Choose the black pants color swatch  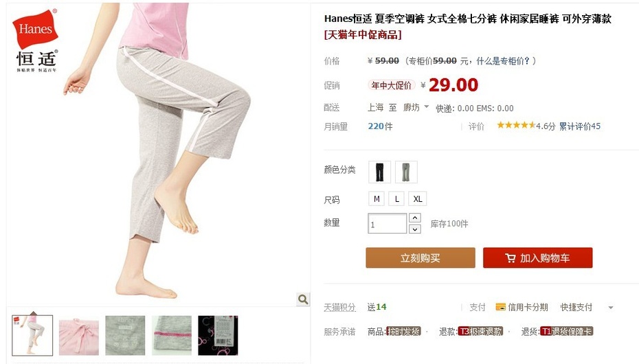379,172
